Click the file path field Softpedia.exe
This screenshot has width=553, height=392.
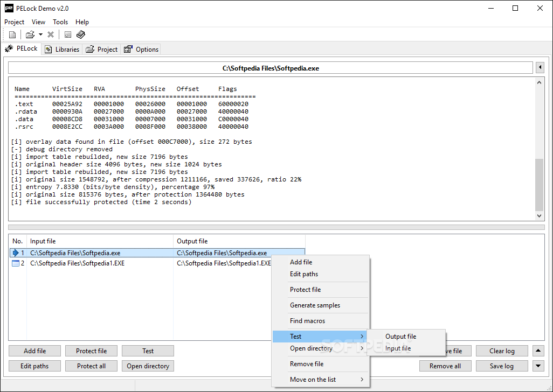tap(271, 68)
